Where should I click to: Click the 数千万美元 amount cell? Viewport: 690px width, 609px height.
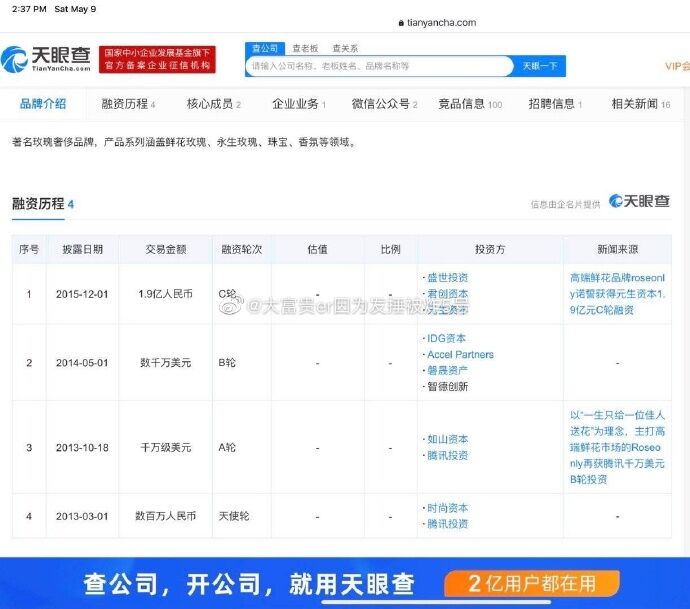(165, 363)
